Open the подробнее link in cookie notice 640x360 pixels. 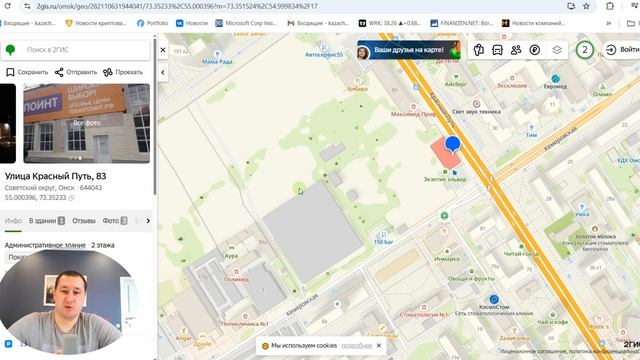click(356, 346)
